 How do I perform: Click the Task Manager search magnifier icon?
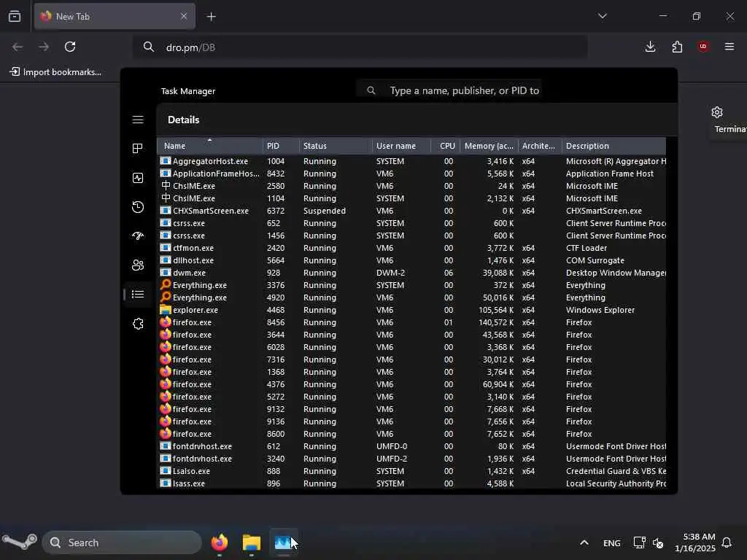tap(371, 90)
